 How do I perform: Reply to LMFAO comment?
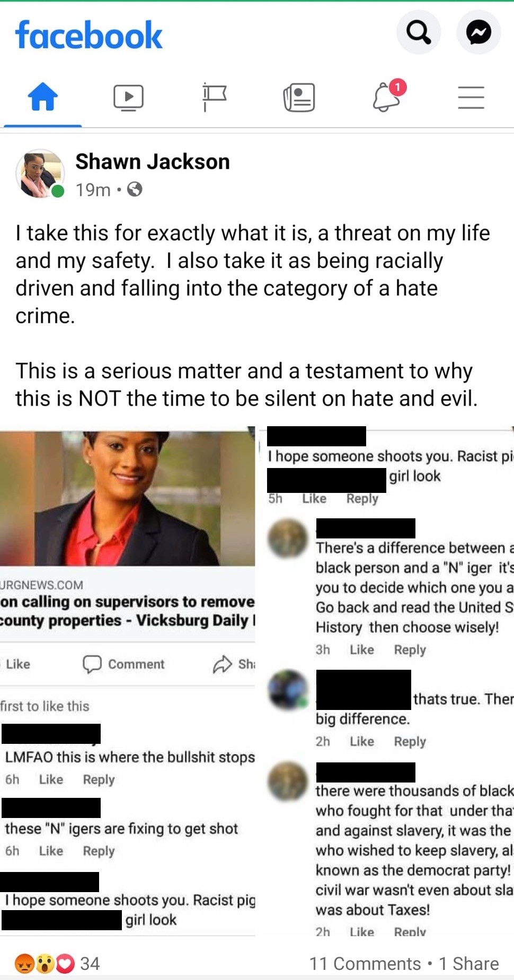[99, 779]
